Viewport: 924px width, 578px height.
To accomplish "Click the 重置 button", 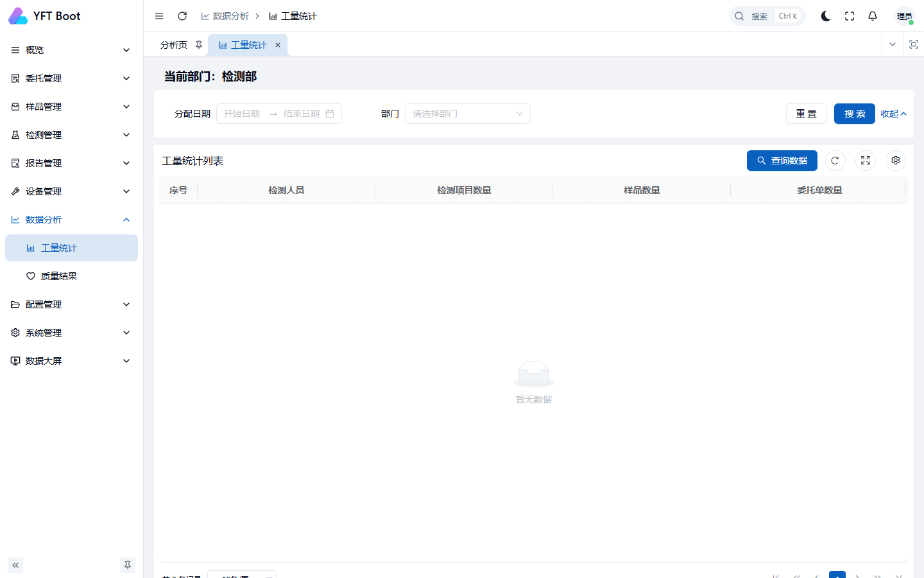I will (806, 114).
